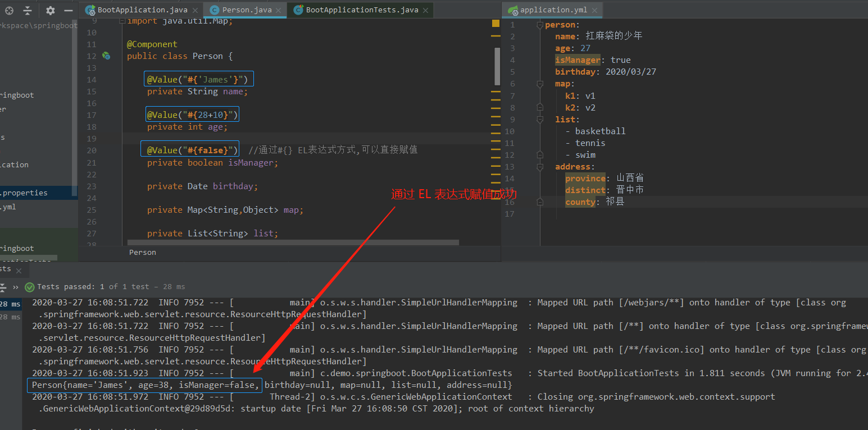Click the 'age: 27' line in application.yml
Image resolution: width=868 pixels, height=430 pixels.
(x=572, y=48)
